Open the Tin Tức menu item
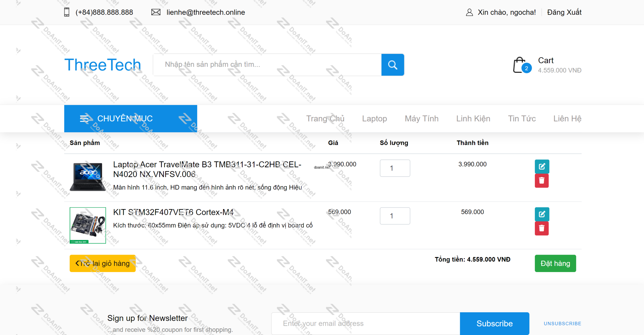The width and height of the screenshot is (644, 335). point(522,118)
